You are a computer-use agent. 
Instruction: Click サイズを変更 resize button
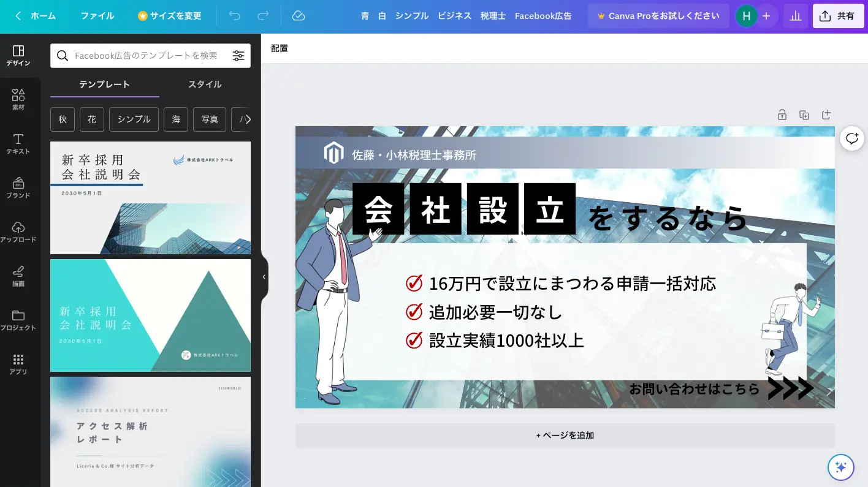170,16
